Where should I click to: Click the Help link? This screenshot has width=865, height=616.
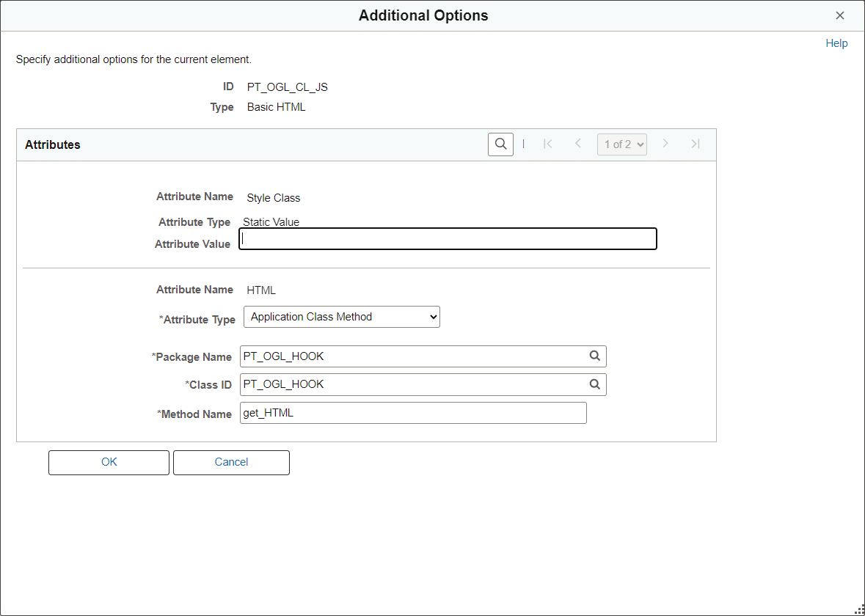[836, 43]
